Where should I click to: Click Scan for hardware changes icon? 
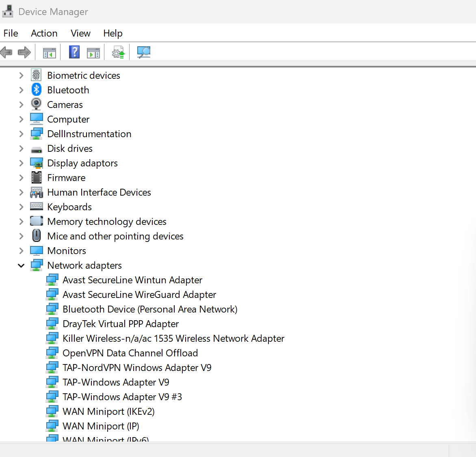point(143,52)
